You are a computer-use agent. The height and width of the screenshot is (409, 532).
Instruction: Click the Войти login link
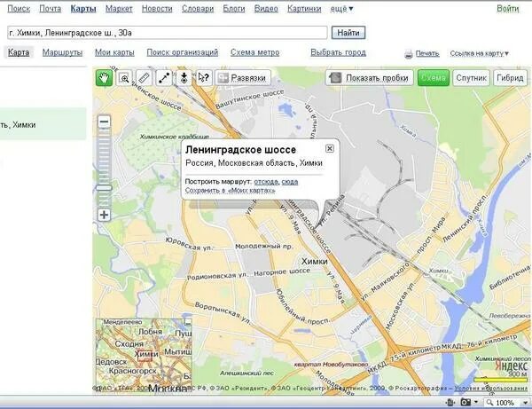point(507,9)
